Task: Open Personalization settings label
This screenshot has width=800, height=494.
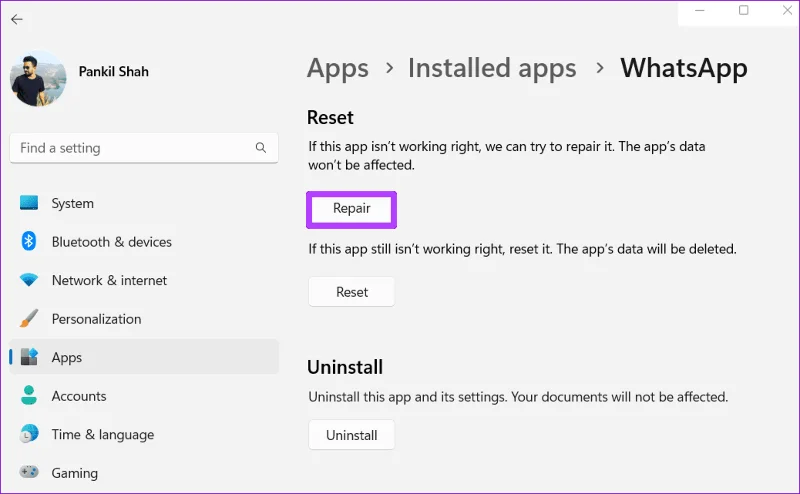Action: 96,319
